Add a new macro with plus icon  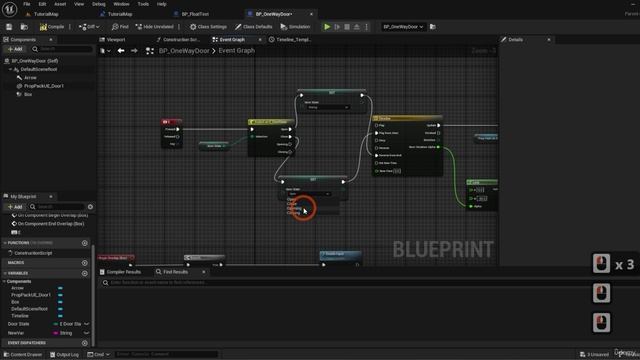[x=84, y=263]
